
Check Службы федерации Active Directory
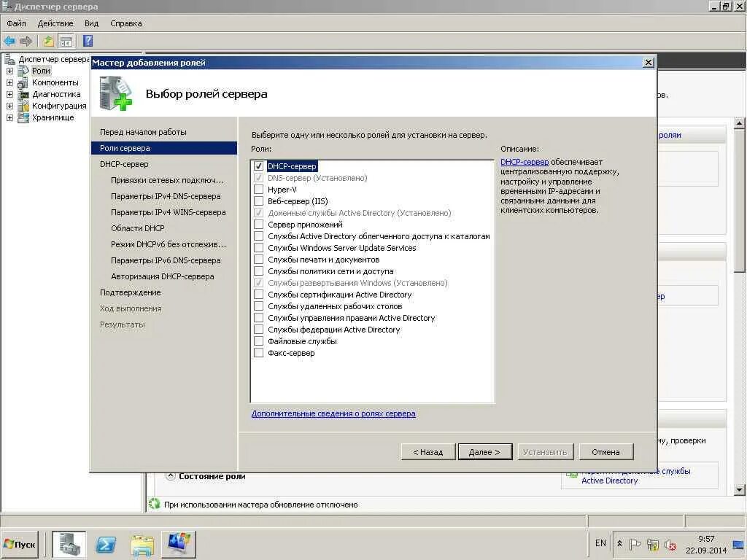[258, 330]
